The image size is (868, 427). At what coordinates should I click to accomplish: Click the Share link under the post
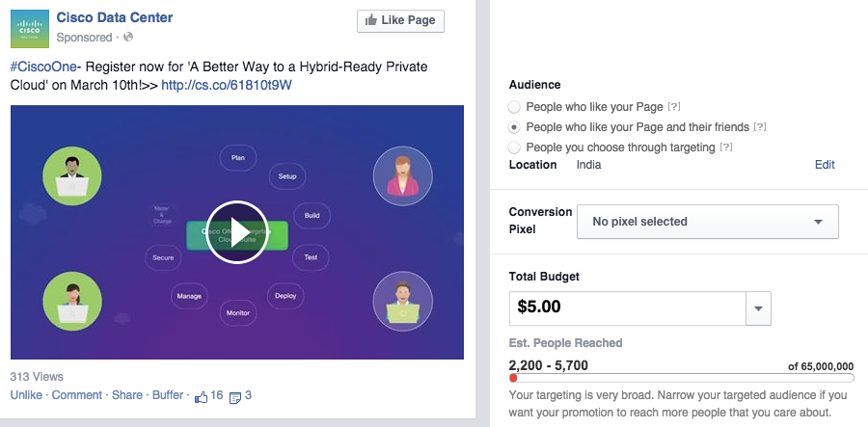tap(127, 395)
